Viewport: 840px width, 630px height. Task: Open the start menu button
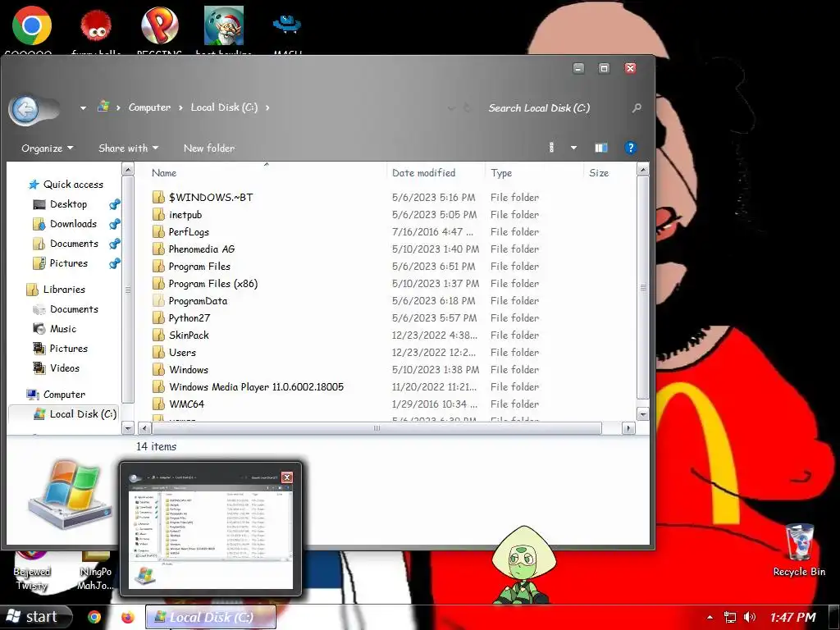pos(35,617)
